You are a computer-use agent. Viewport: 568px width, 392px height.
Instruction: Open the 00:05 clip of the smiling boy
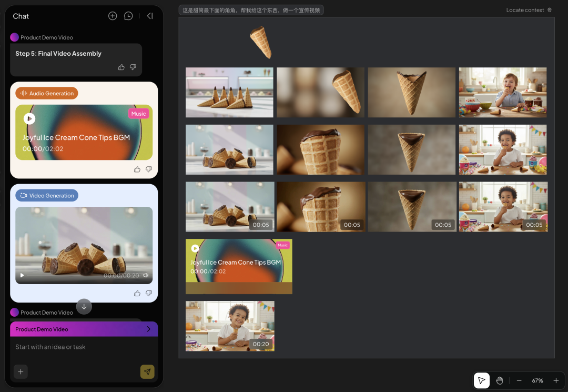click(503, 207)
